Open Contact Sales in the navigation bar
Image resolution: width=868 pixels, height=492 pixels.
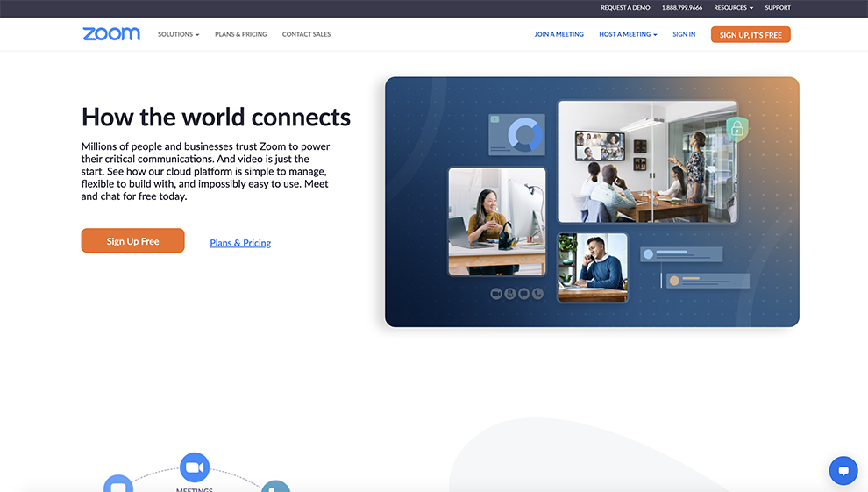tap(306, 34)
